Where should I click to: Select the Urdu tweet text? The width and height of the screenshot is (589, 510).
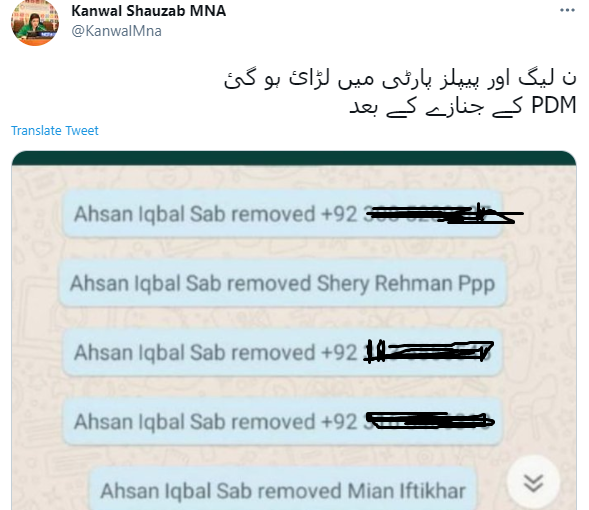[400, 92]
